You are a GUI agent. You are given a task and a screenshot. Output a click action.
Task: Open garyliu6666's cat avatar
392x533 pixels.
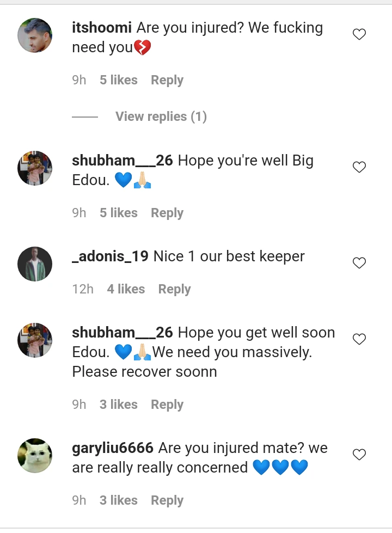[x=35, y=456]
